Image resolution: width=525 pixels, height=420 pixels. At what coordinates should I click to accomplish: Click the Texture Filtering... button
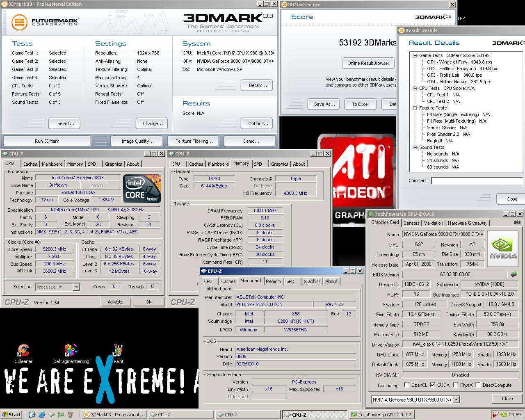pos(194,141)
